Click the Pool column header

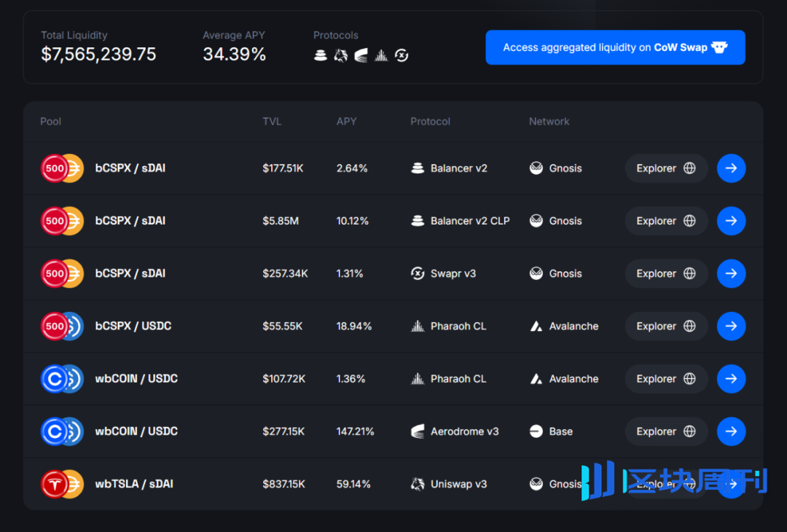pyautogui.click(x=51, y=122)
